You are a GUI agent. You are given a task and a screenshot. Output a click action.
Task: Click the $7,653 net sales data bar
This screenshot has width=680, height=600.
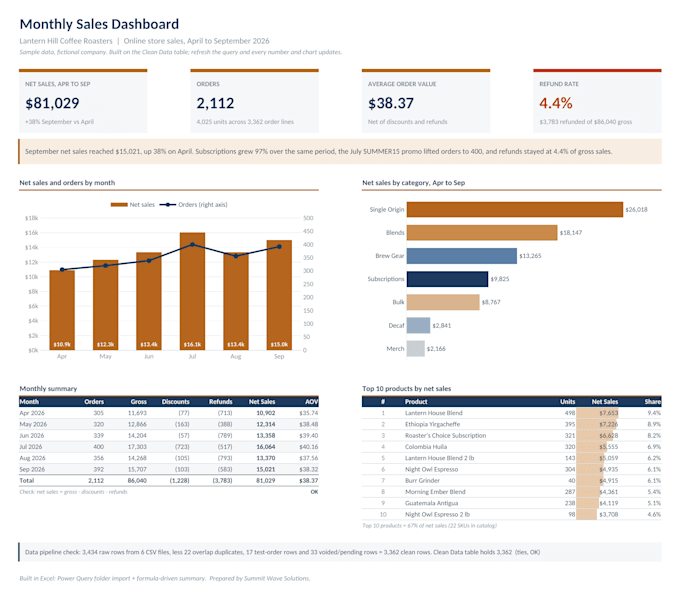coord(598,413)
